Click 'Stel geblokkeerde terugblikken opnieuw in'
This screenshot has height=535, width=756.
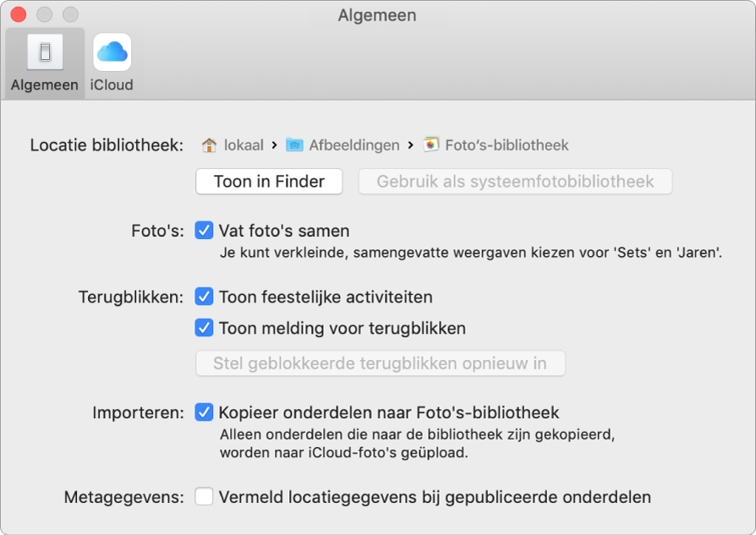pos(380,363)
